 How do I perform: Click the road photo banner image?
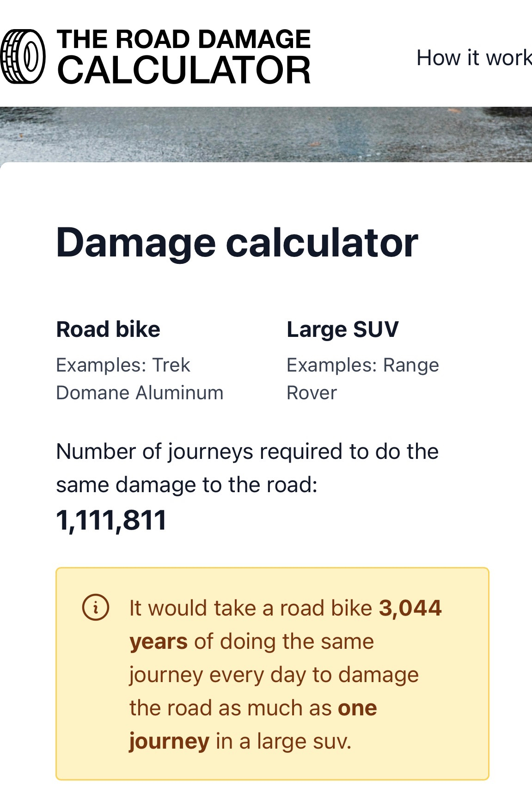(x=266, y=134)
